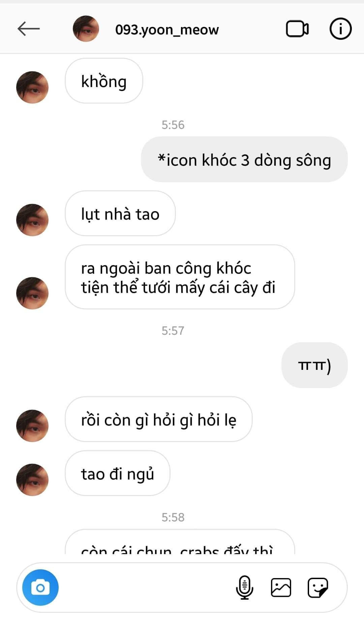Image resolution: width=364 pixels, height=627 pixels.
Task: Select the "khồng" message bubble
Action: click(104, 81)
